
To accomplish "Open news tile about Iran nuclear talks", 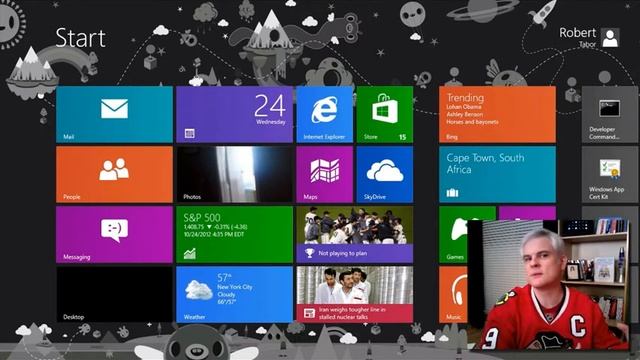I will (x=355, y=295).
